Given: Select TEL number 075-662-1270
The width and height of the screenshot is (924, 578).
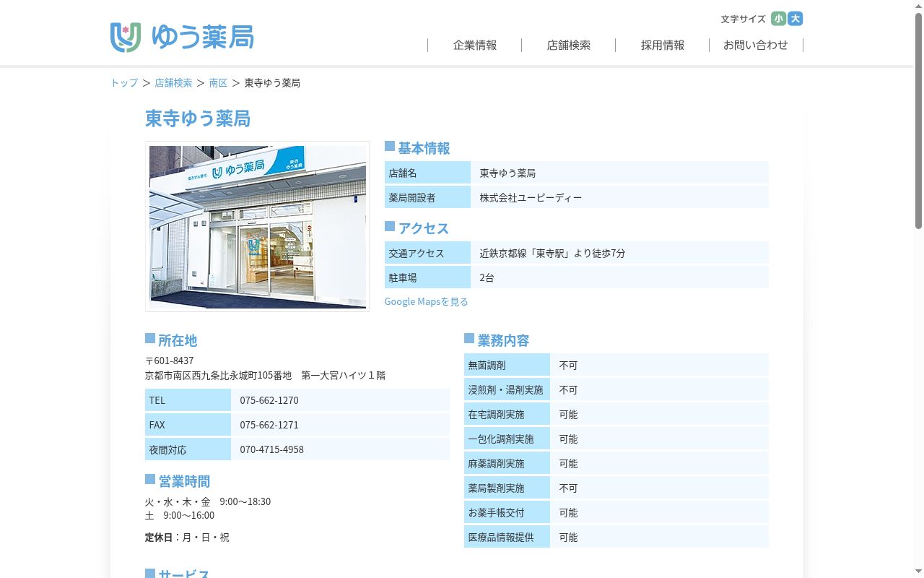Looking at the screenshot, I should click(269, 400).
